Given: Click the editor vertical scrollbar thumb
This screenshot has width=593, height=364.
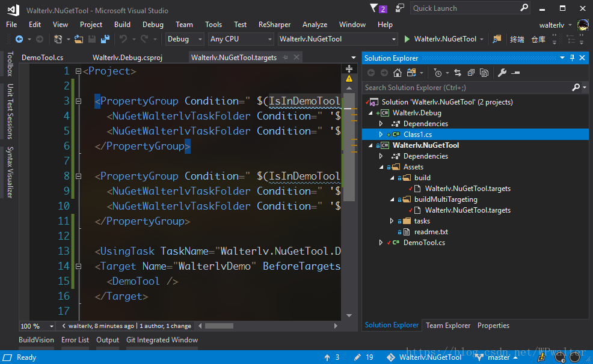Looking at the screenshot, I should [349, 147].
